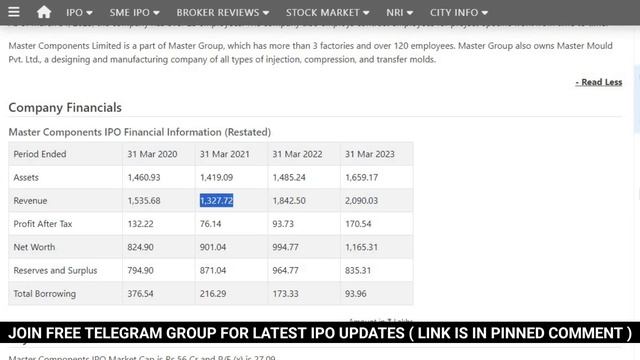Expand the IPO dropdown menu
640x360 pixels.
click(x=79, y=13)
